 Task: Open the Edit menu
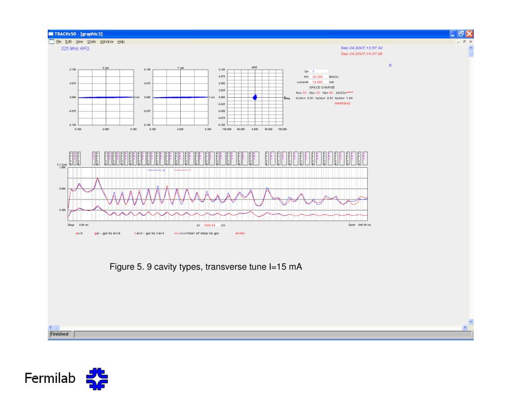click(x=68, y=42)
